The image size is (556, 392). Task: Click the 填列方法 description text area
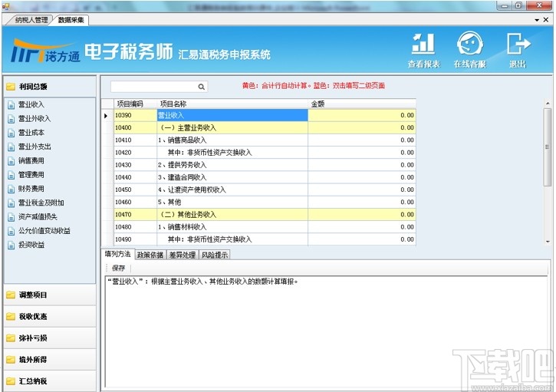tap(325, 331)
